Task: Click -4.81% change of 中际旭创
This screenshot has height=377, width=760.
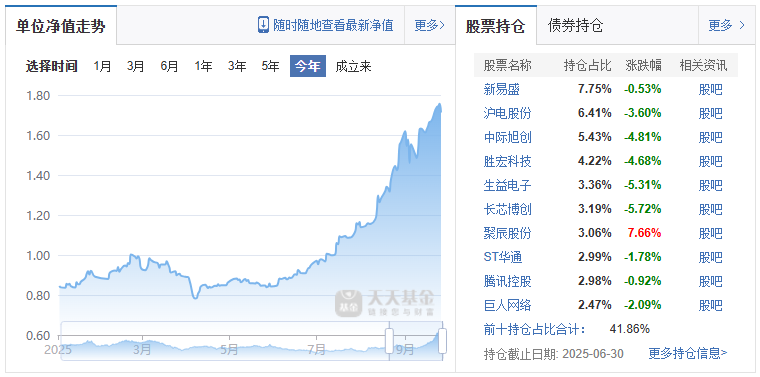Action: 643,137
